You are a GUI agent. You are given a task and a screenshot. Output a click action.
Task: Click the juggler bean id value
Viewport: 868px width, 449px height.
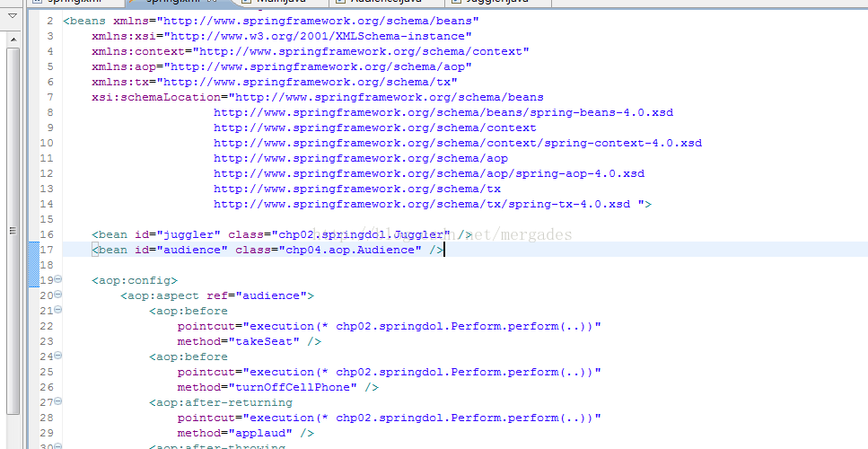click(x=189, y=234)
